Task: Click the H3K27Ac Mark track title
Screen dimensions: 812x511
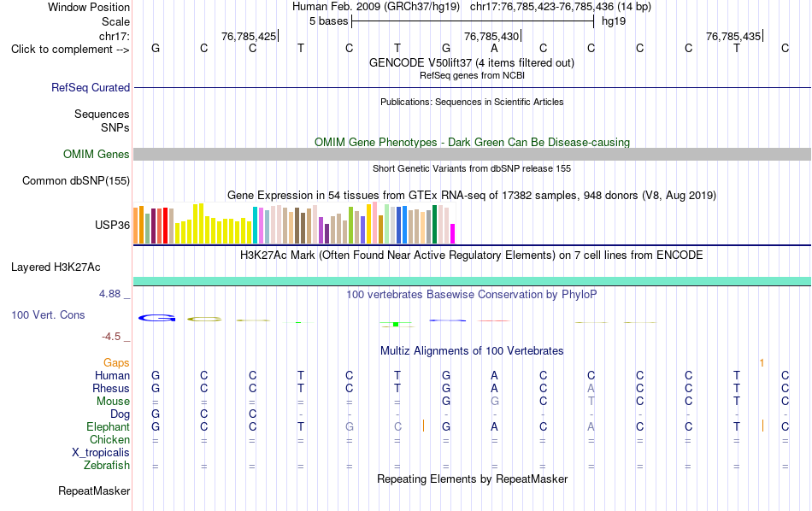Action: (472, 255)
